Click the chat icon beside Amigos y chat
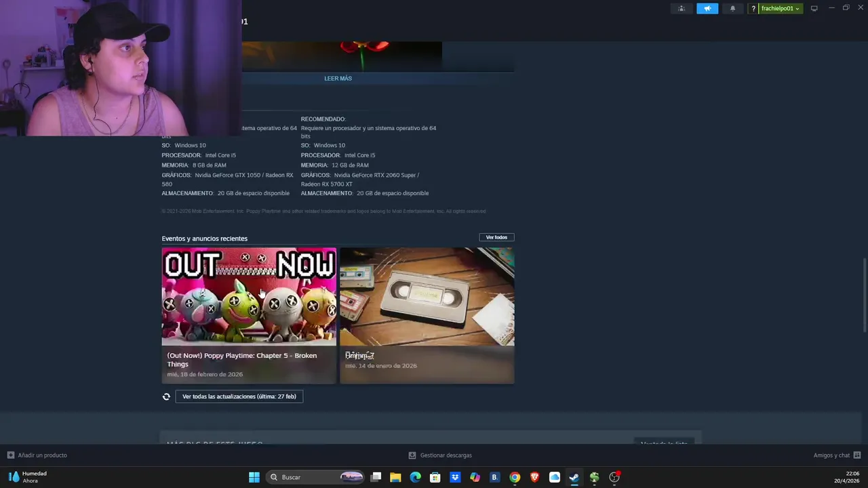The height and width of the screenshot is (488, 868). [x=857, y=455]
